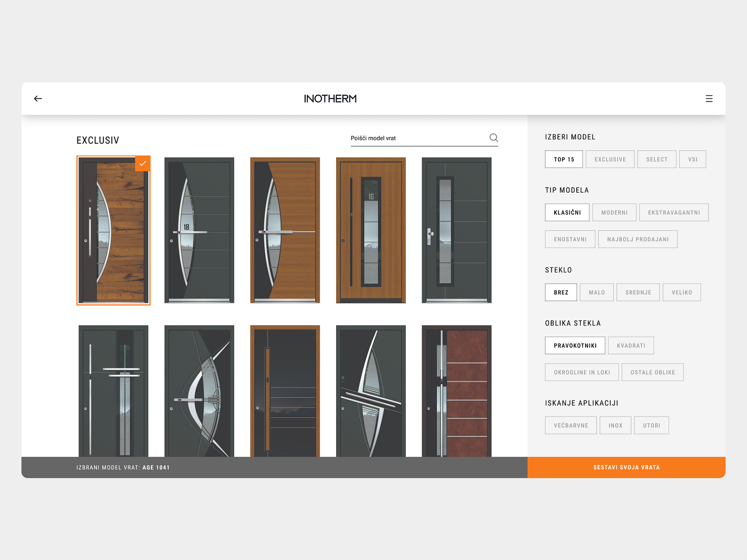The image size is (747, 560).
Task: Toggle the NAJBOLJ PRODAJANI filter
Action: coord(638,239)
